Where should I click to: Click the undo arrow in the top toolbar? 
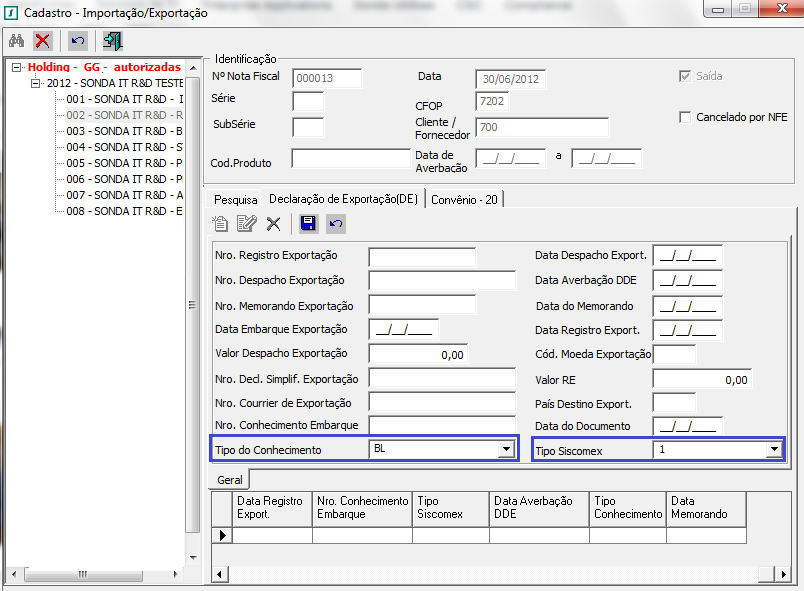click(x=78, y=41)
